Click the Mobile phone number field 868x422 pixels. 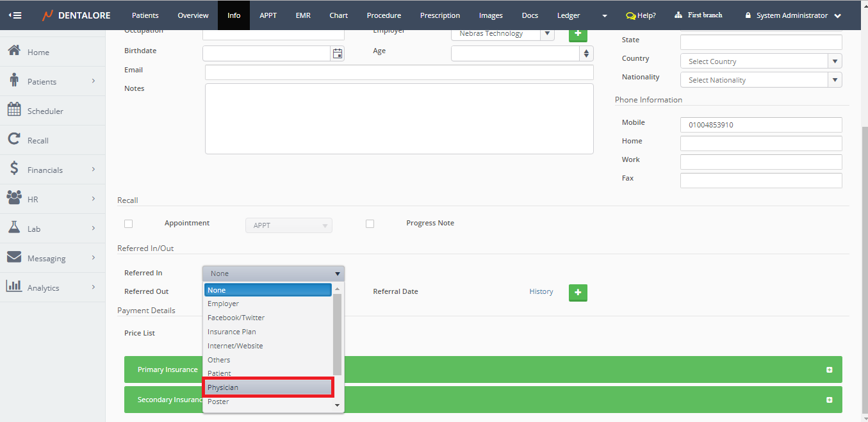tap(760, 125)
